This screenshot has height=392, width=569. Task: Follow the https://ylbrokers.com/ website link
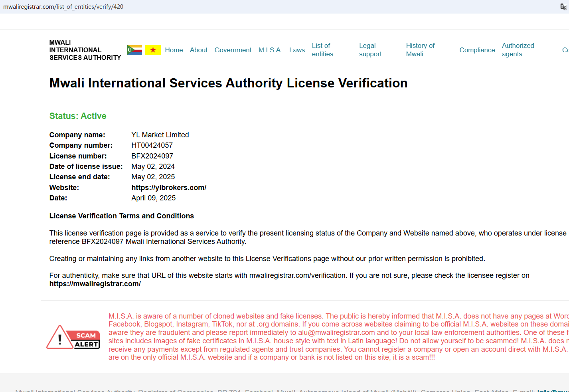coord(169,188)
